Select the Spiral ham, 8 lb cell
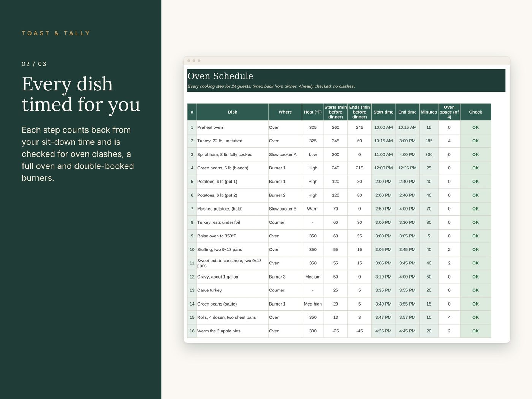Viewport: 532px width, 399px height. [233, 155]
